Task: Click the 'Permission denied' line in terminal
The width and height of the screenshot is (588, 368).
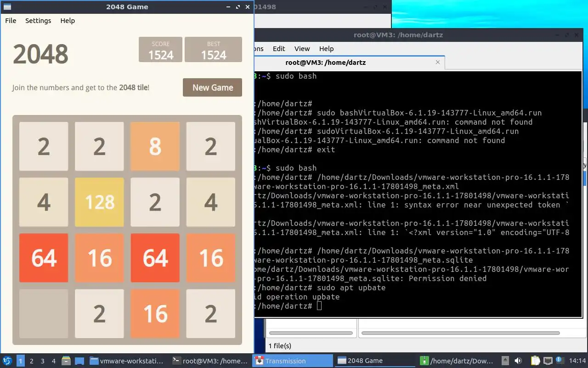Action: (x=447, y=278)
